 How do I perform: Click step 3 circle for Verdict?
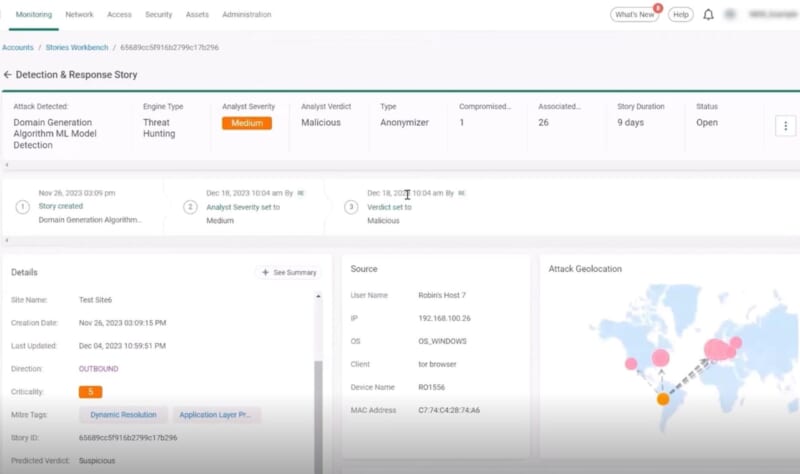tap(350, 207)
